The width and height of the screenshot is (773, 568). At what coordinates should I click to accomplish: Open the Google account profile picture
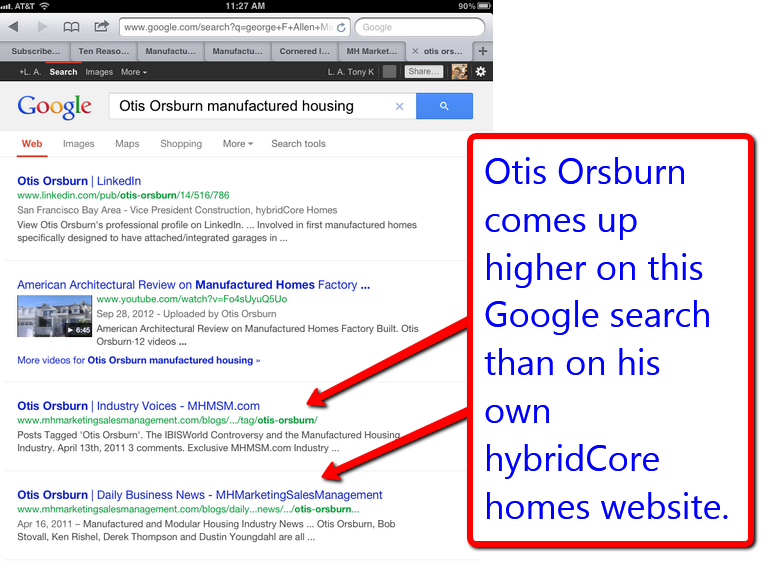(459, 72)
